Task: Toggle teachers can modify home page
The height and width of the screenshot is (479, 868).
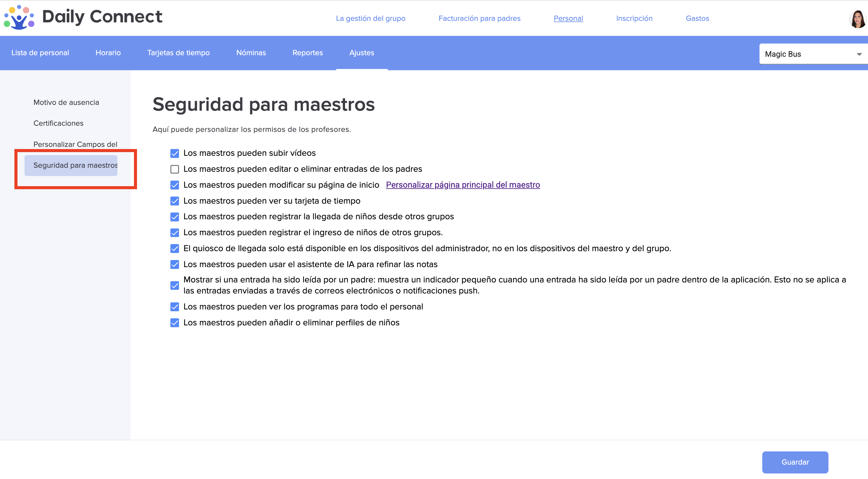Action: click(x=174, y=185)
